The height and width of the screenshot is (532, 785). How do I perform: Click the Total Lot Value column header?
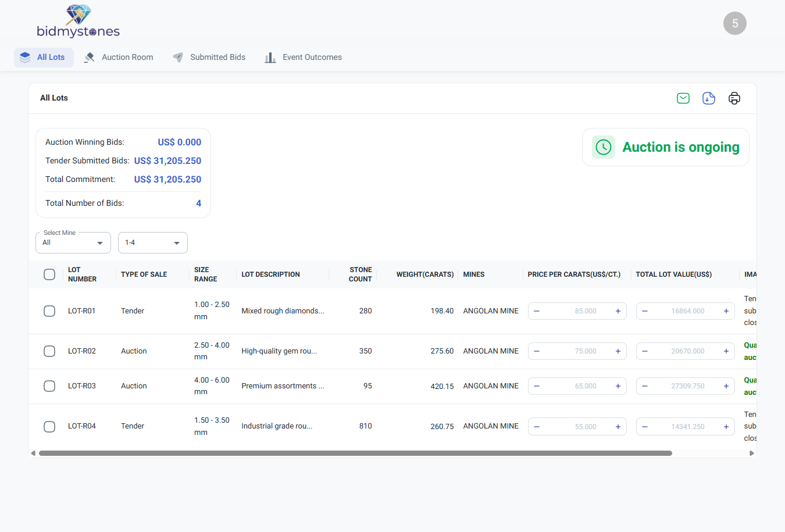(x=673, y=274)
